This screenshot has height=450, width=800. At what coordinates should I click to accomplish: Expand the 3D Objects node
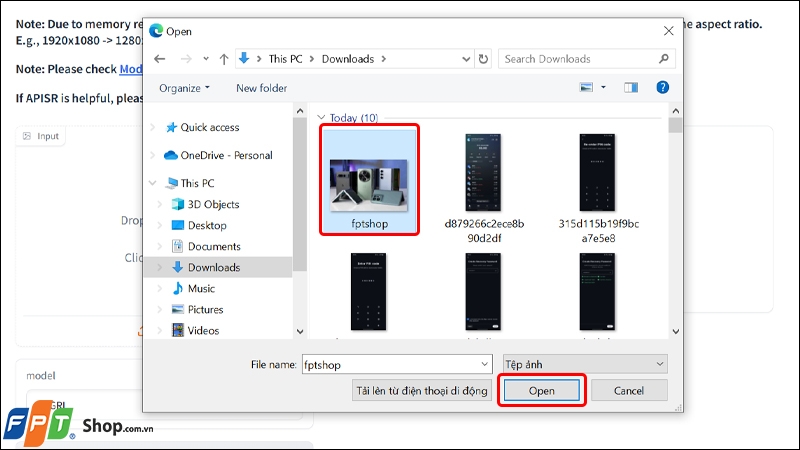(x=160, y=205)
